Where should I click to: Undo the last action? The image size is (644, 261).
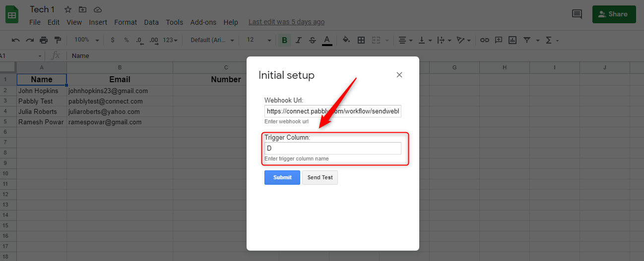[16, 40]
